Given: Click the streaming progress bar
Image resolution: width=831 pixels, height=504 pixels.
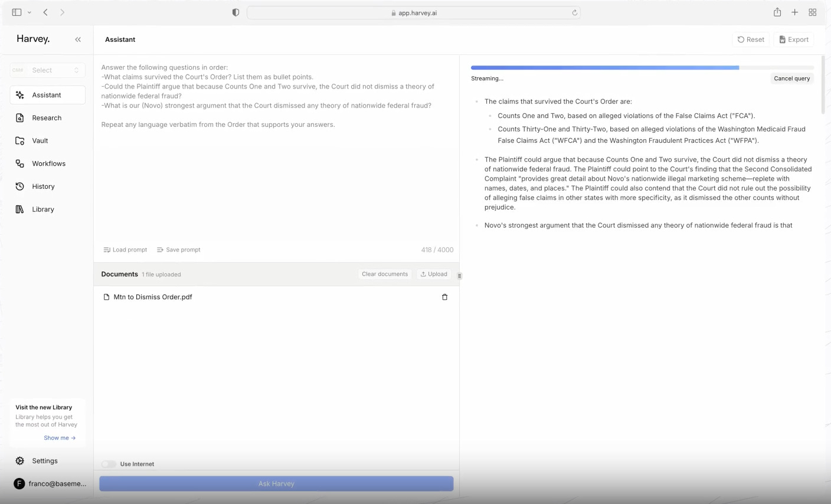Looking at the screenshot, I should tap(642, 68).
